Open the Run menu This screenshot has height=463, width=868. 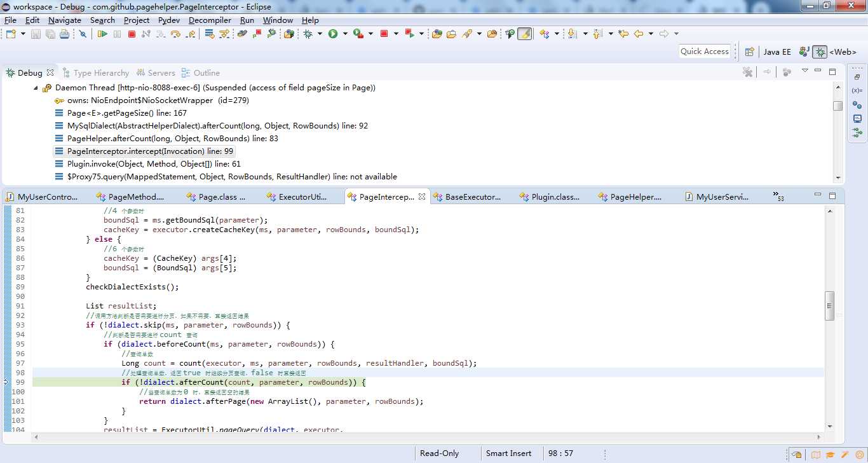click(247, 20)
